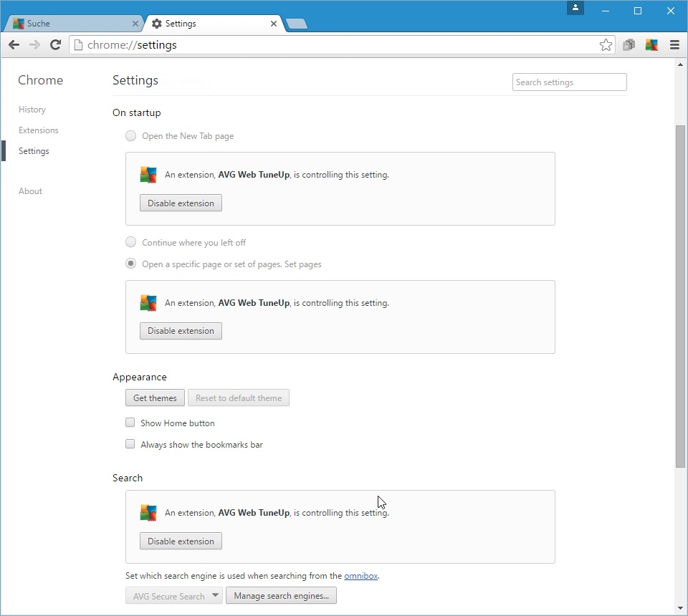Click the On startup heading
This screenshot has width=688, height=616.
pyautogui.click(x=136, y=112)
